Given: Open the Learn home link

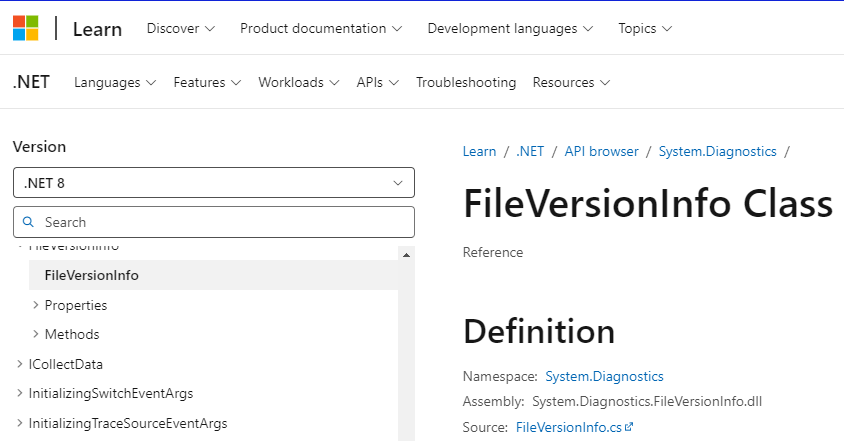Looking at the screenshot, I should [x=97, y=29].
